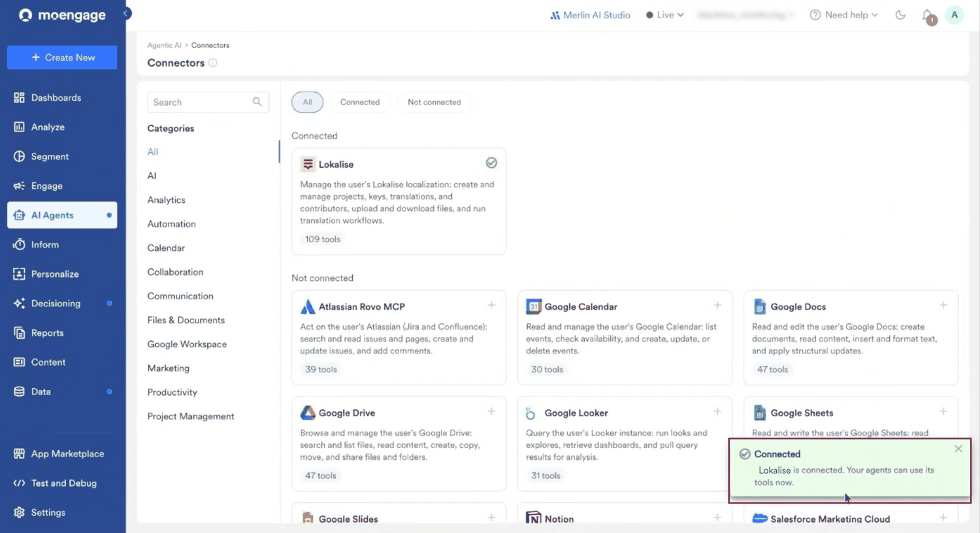The height and width of the screenshot is (533, 980).
Task: Select the Not connected filter pill
Action: tap(434, 102)
